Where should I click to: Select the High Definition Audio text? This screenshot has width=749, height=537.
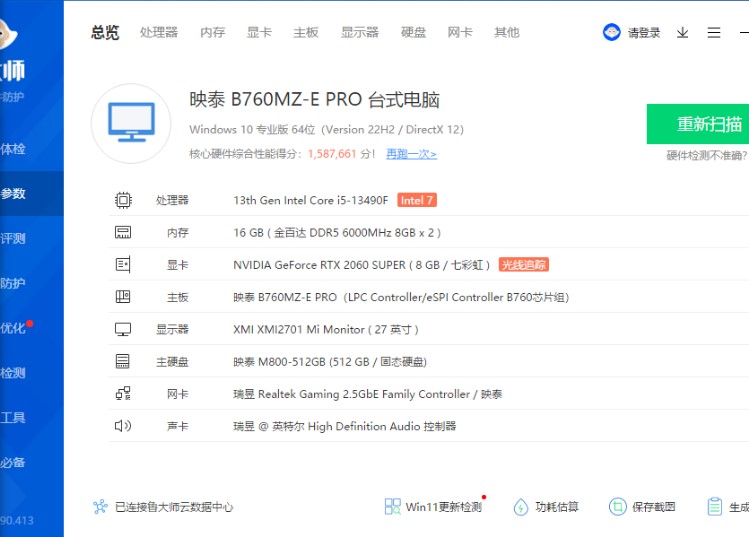344,426
